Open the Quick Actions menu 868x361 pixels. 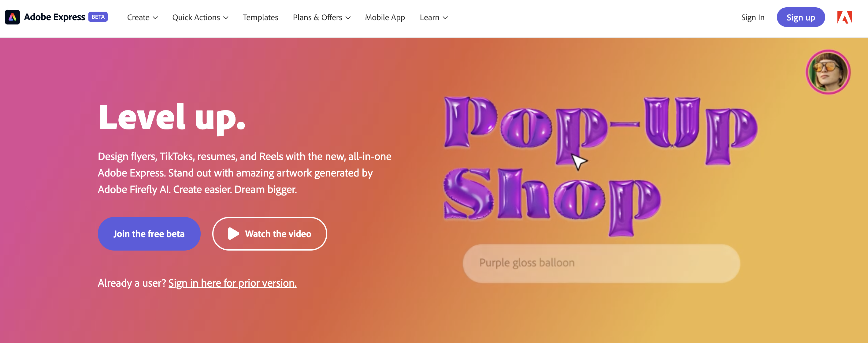[200, 17]
